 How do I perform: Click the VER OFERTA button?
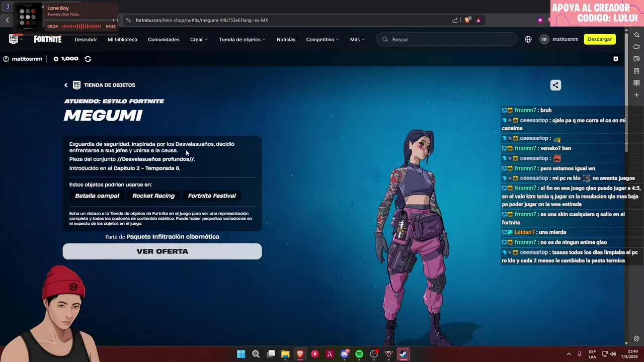pos(162,251)
